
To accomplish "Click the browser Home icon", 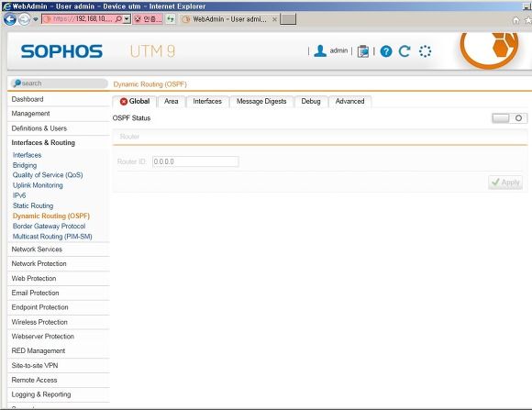I will tap(515, 20).
